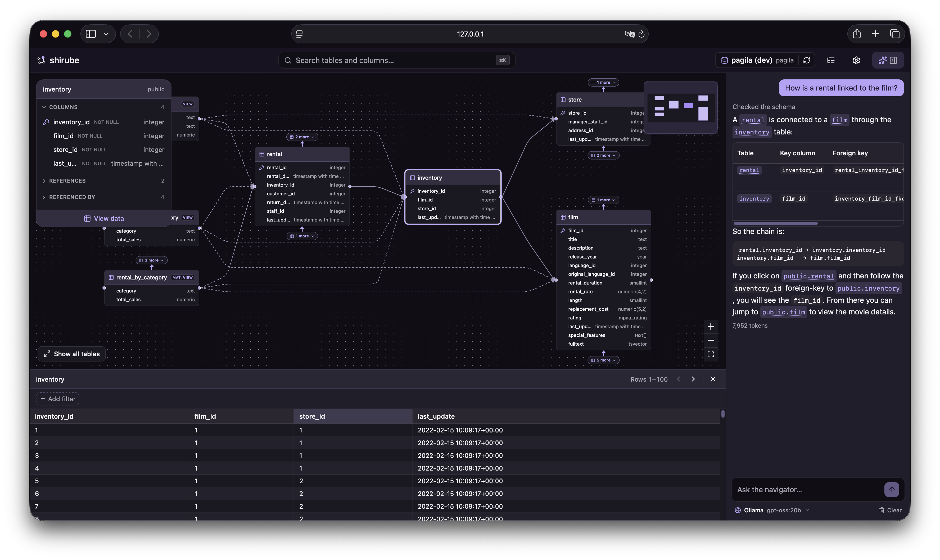940x560 pixels.
Task: Zoom out on the diagram canvas
Action: click(710, 341)
